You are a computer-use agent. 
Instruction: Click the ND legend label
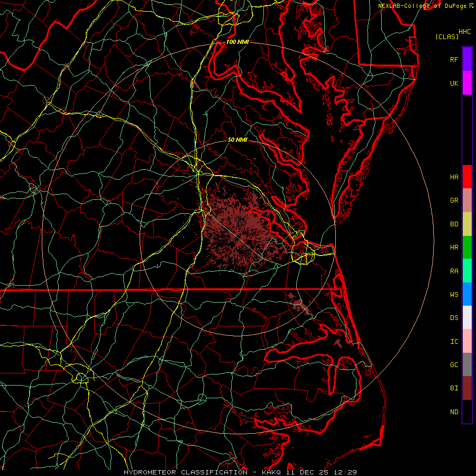[x=454, y=412]
